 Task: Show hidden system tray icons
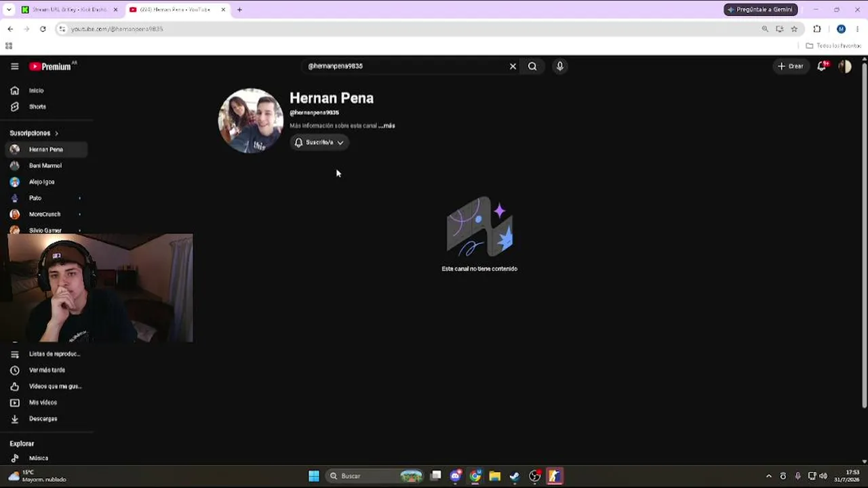pyautogui.click(x=768, y=476)
